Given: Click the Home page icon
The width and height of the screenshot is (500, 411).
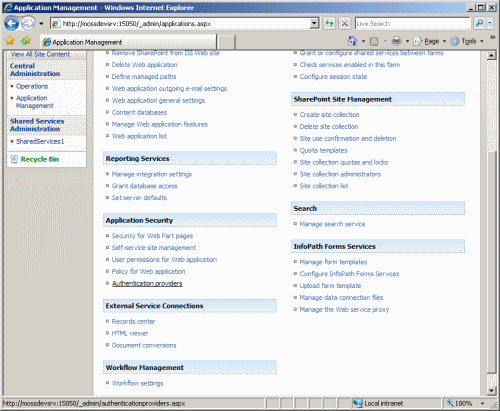Looking at the screenshot, I should pyautogui.click(x=352, y=41).
